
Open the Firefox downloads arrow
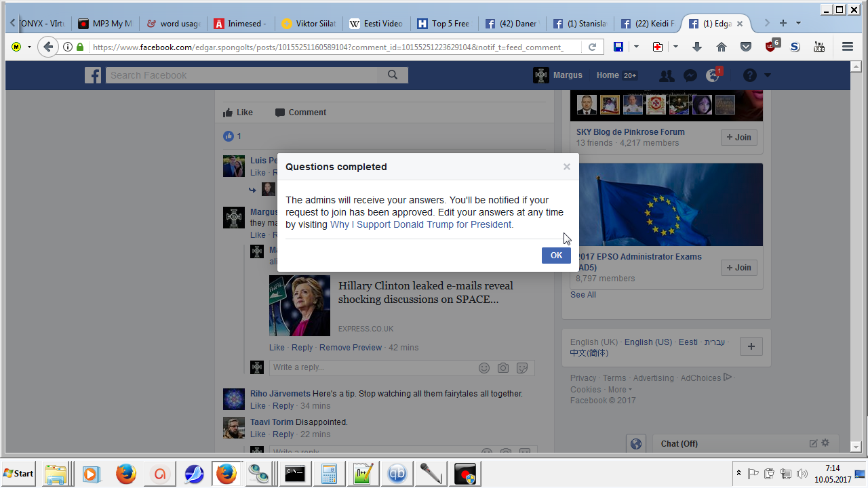pyautogui.click(x=697, y=47)
